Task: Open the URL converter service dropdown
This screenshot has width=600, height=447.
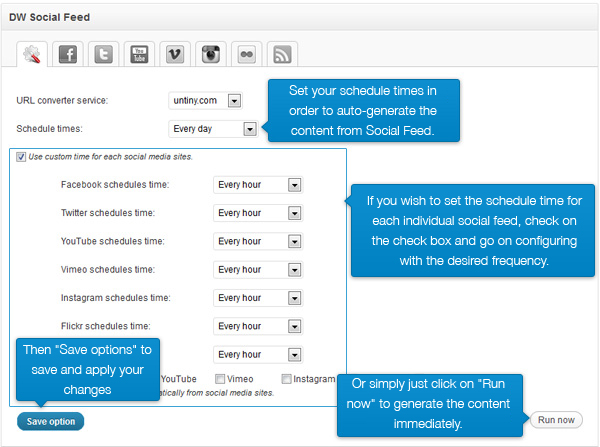Action: coord(205,101)
